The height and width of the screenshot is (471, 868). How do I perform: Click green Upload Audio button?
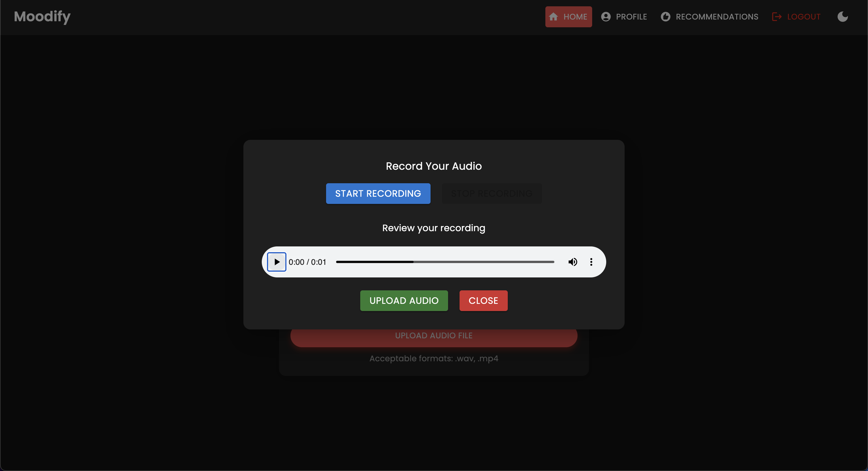pyautogui.click(x=404, y=300)
